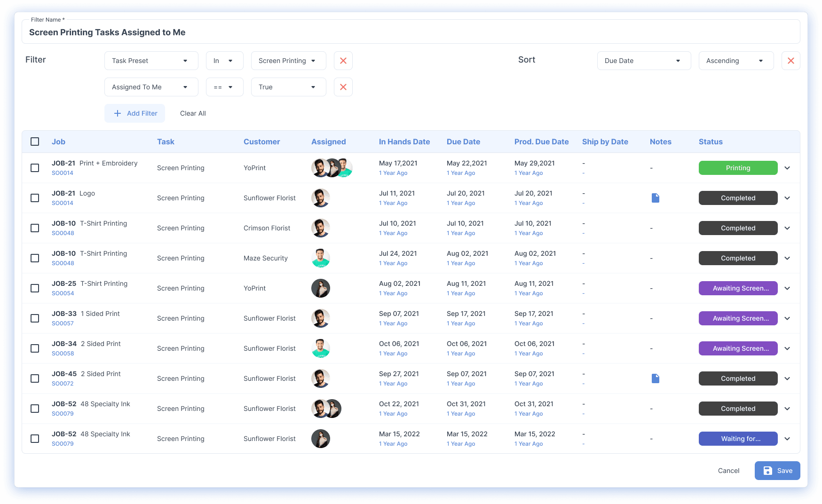
Task: Open the Ascending sort order dropdown
Action: (736, 61)
